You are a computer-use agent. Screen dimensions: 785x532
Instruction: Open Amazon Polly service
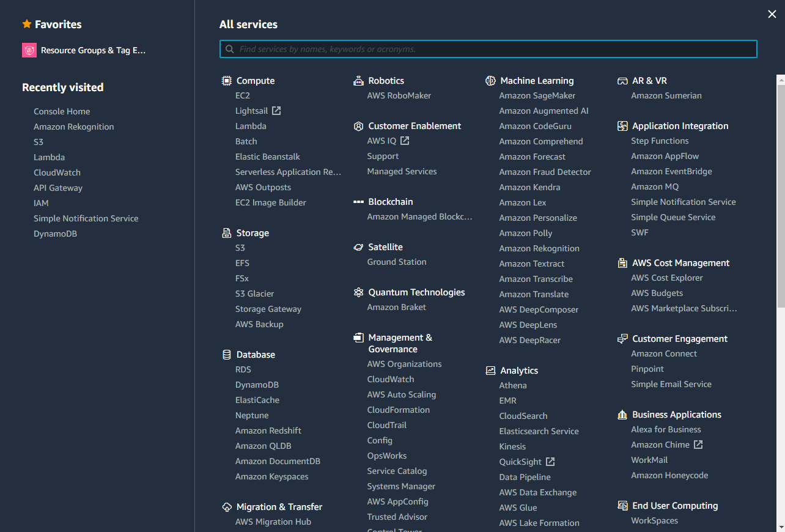tap(526, 233)
